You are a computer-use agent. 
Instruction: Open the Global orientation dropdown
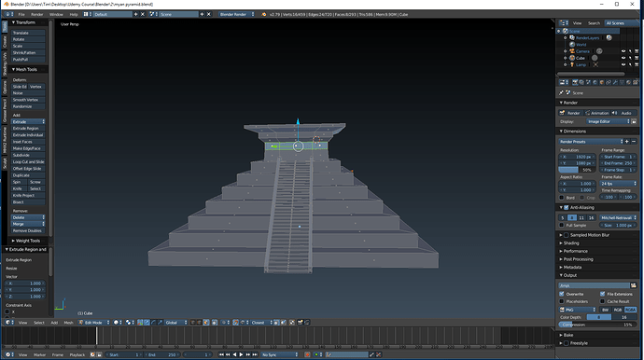click(x=176, y=323)
